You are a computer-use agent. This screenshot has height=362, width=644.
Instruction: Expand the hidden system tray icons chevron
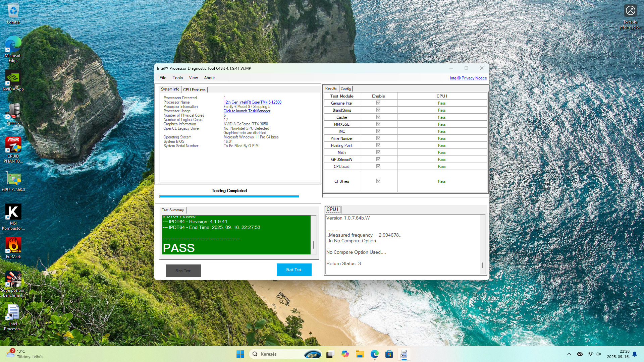tap(569, 354)
